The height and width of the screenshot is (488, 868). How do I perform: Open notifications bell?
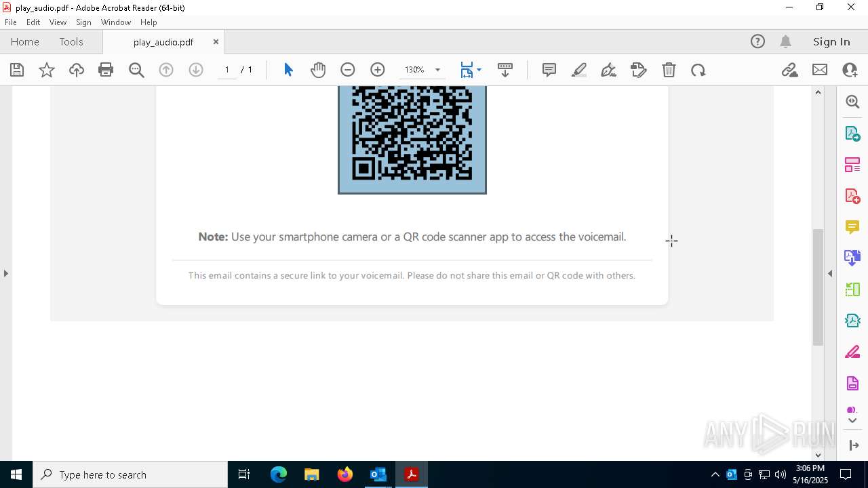tap(786, 41)
